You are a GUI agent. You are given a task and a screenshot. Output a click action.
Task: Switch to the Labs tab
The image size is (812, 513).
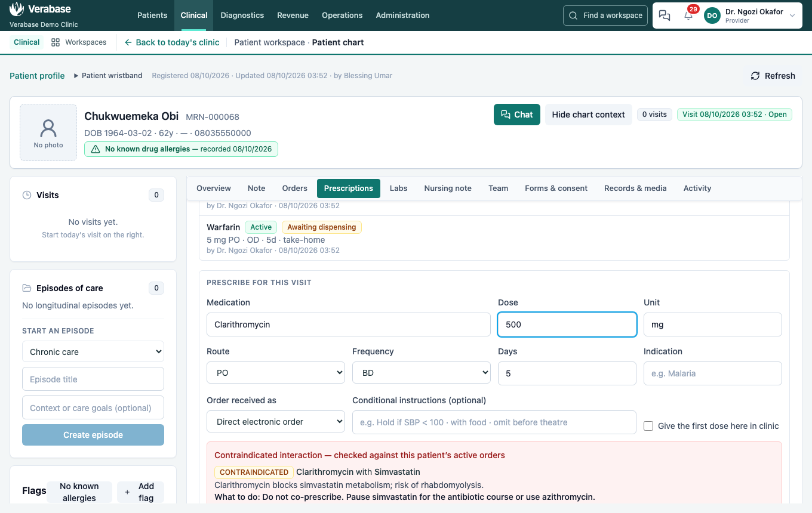coord(399,188)
